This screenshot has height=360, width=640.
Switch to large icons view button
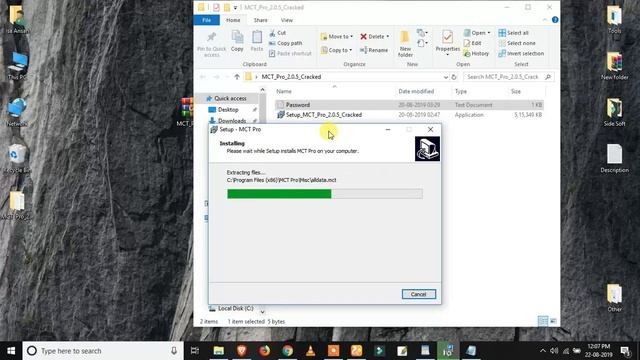click(x=553, y=322)
